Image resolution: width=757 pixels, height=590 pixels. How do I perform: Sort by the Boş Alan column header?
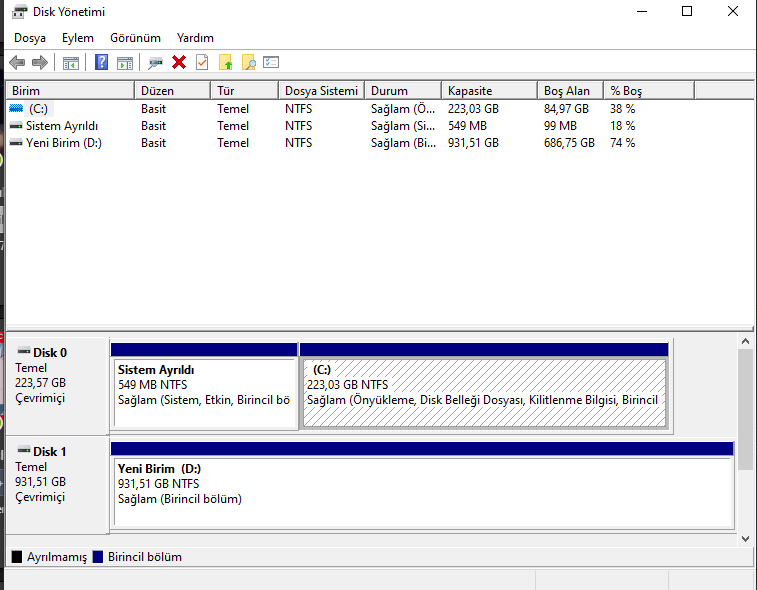[x=570, y=91]
